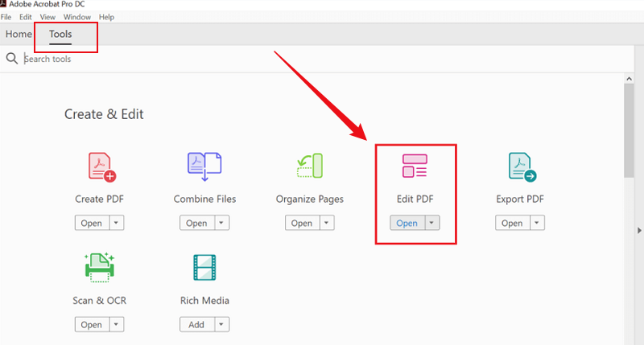Open the Create PDF tool button

pyautogui.click(x=92, y=223)
